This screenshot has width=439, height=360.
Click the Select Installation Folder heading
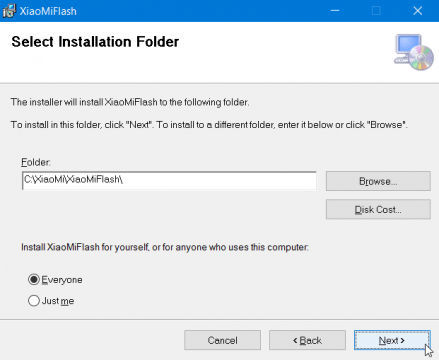(95, 42)
